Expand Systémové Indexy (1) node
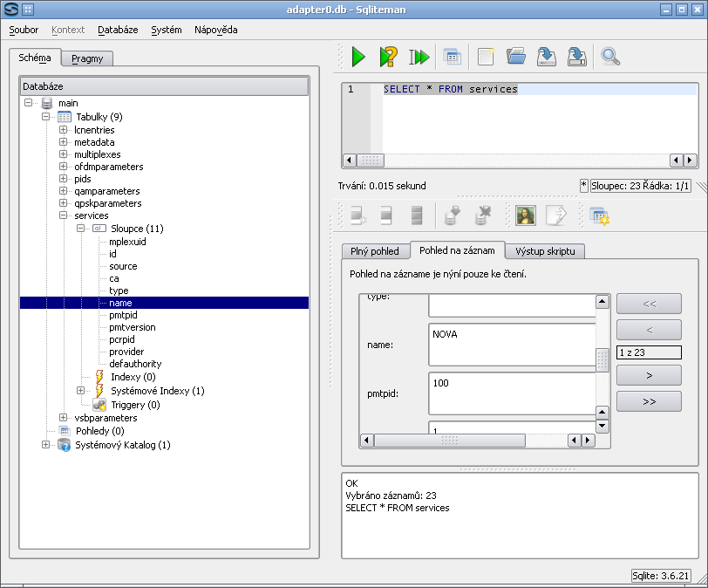 [80, 390]
